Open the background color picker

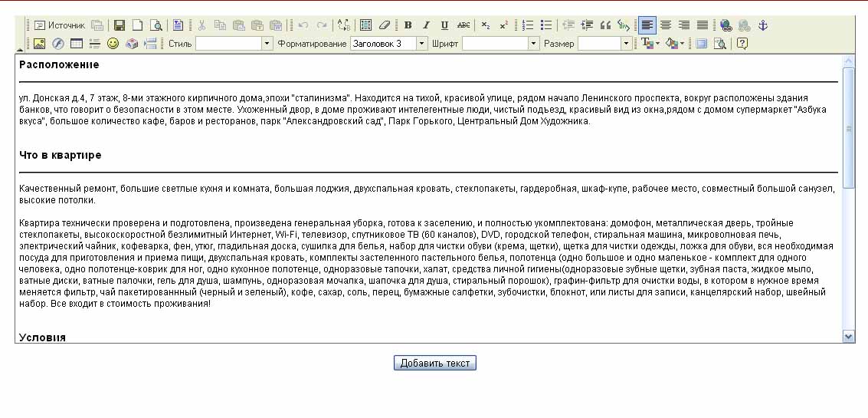[x=675, y=44]
